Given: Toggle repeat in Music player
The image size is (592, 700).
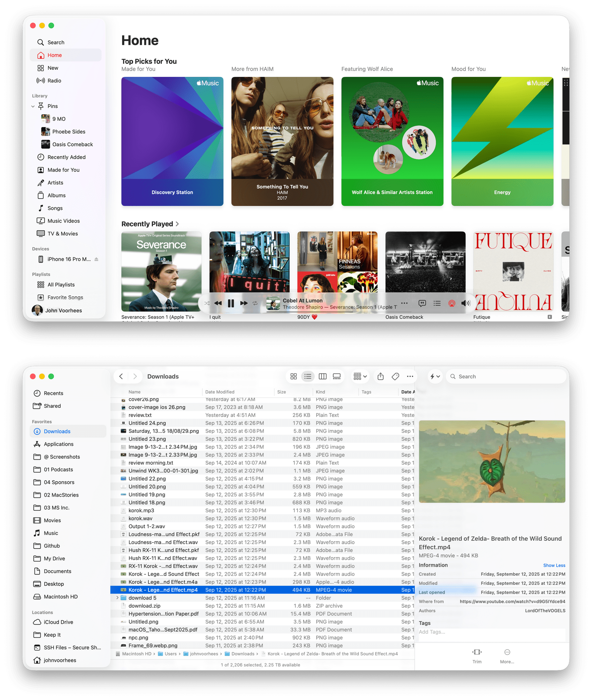Looking at the screenshot, I should pyautogui.click(x=255, y=303).
